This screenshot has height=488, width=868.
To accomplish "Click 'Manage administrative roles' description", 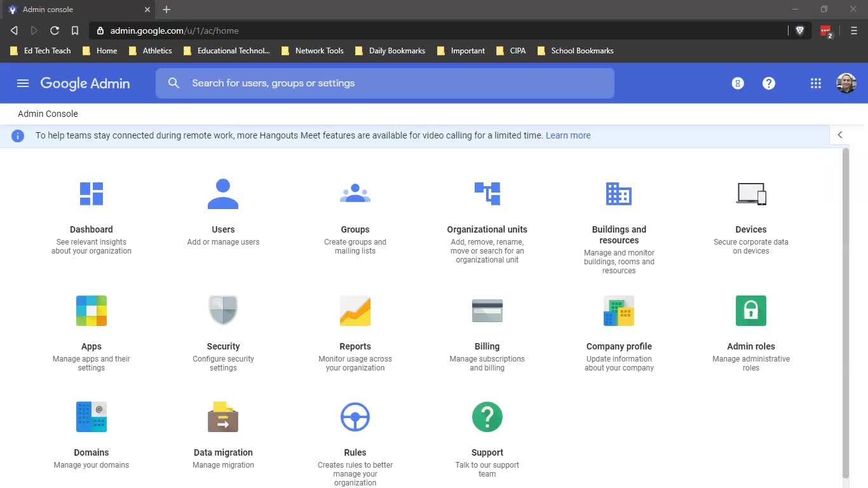I will pos(751,363).
